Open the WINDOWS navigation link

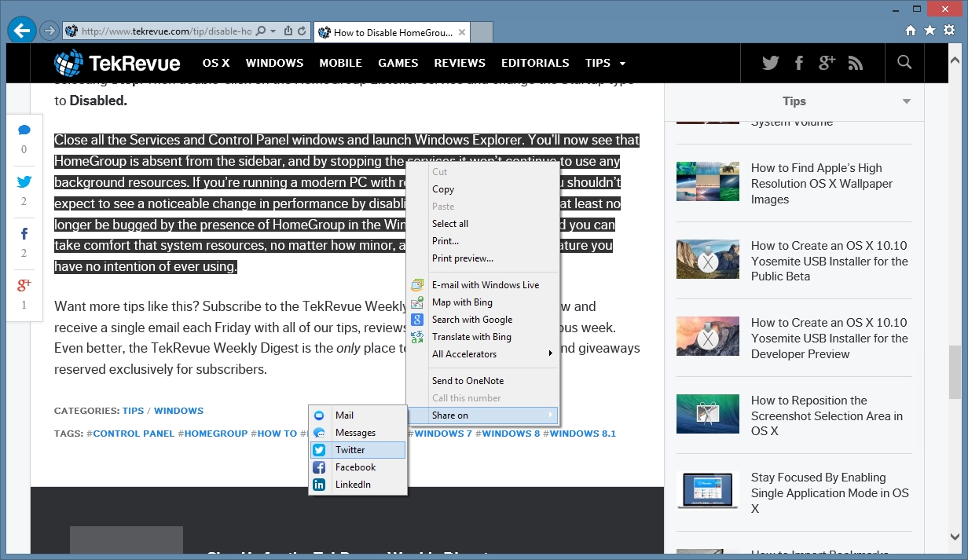coord(274,63)
